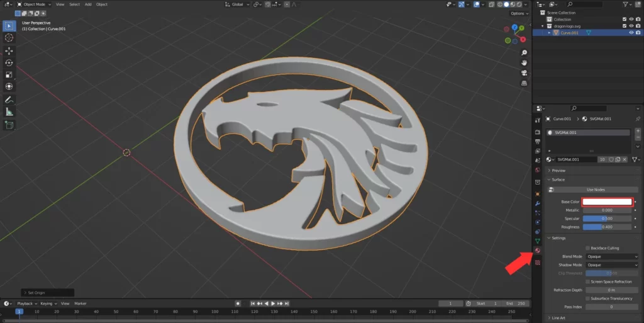Enable Screen Space Refraction checkbox
The width and height of the screenshot is (644, 323).
(587, 281)
